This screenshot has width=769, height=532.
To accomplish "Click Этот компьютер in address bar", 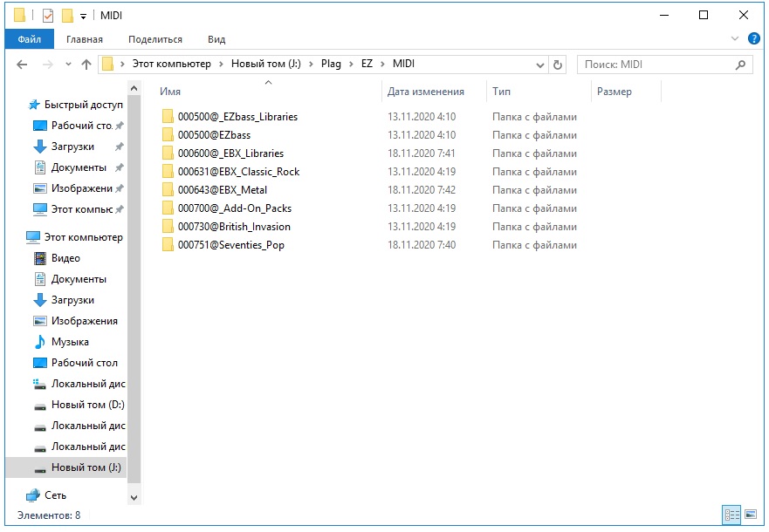I will point(172,64).
